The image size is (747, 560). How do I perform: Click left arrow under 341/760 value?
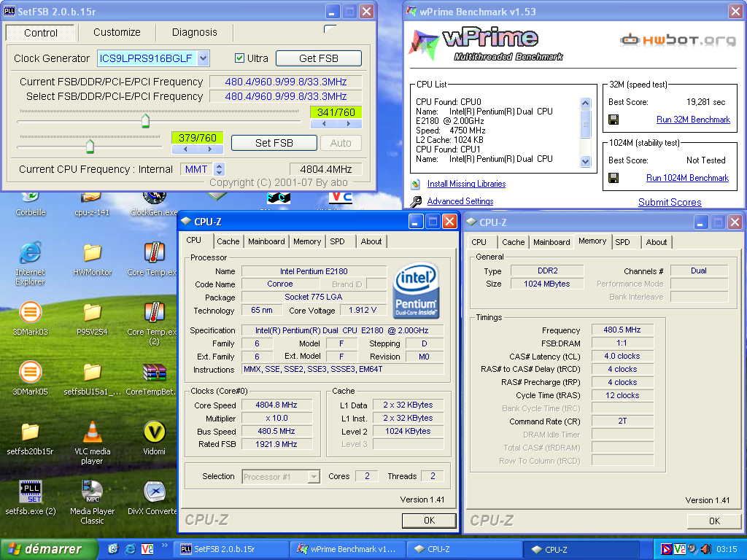(x=324, y=124)
